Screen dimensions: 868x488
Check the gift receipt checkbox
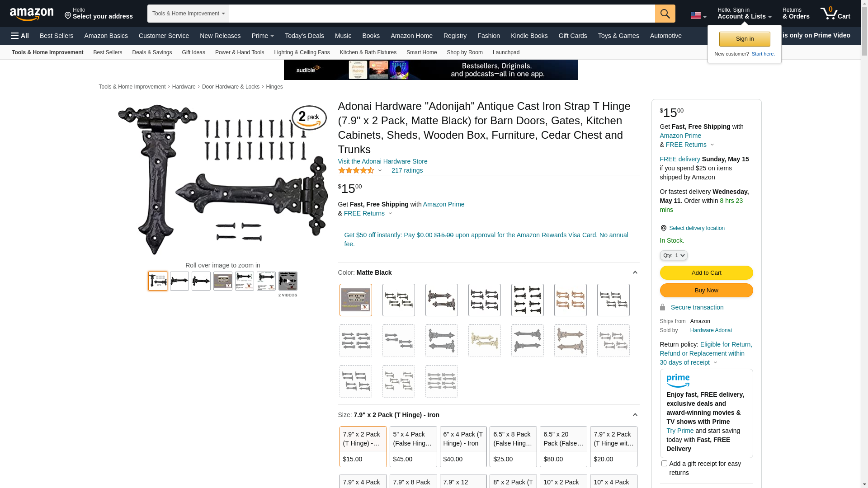pyautogui.click(x=664, y=463)
